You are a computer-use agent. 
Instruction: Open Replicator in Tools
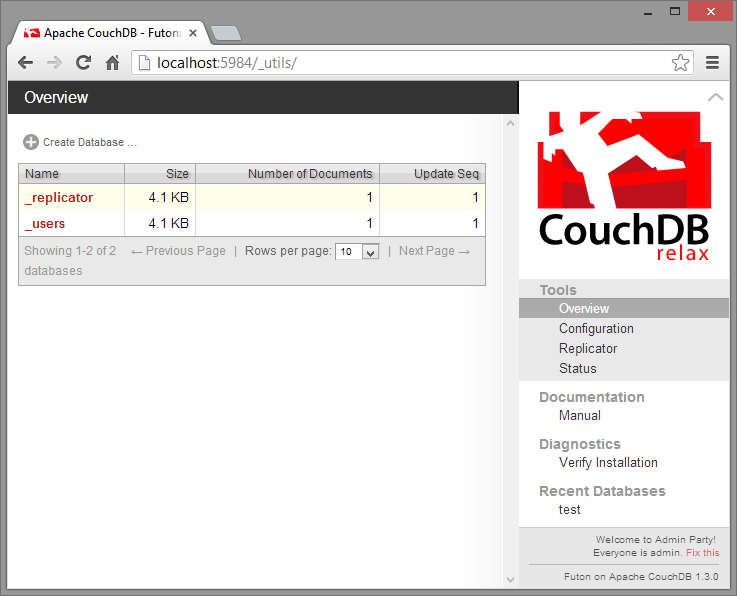588,348
